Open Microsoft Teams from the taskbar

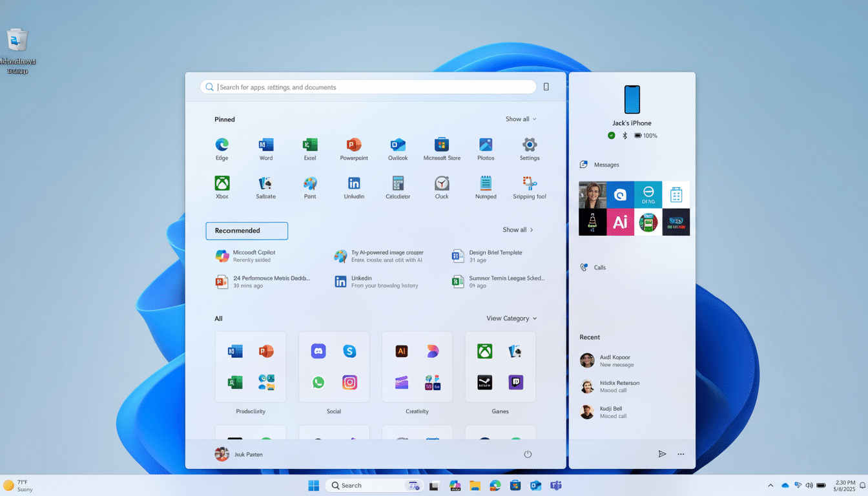(556, 485)
